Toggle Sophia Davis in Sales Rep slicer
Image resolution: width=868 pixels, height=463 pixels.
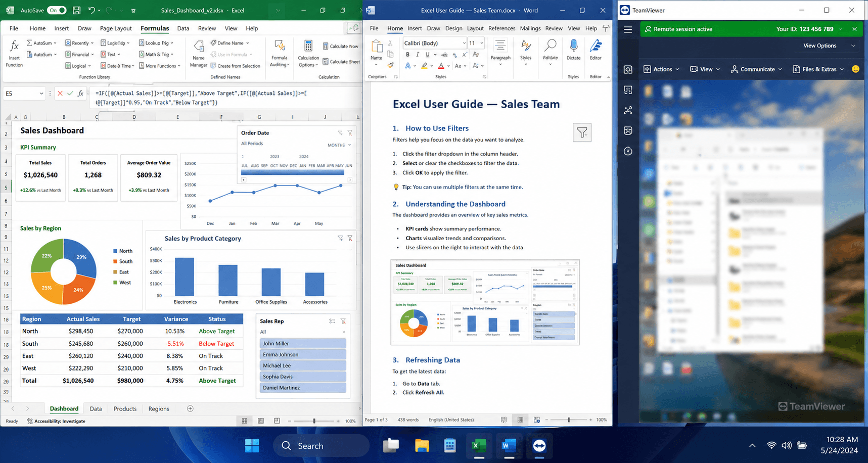pyautogui.click(x=303, y=377)
